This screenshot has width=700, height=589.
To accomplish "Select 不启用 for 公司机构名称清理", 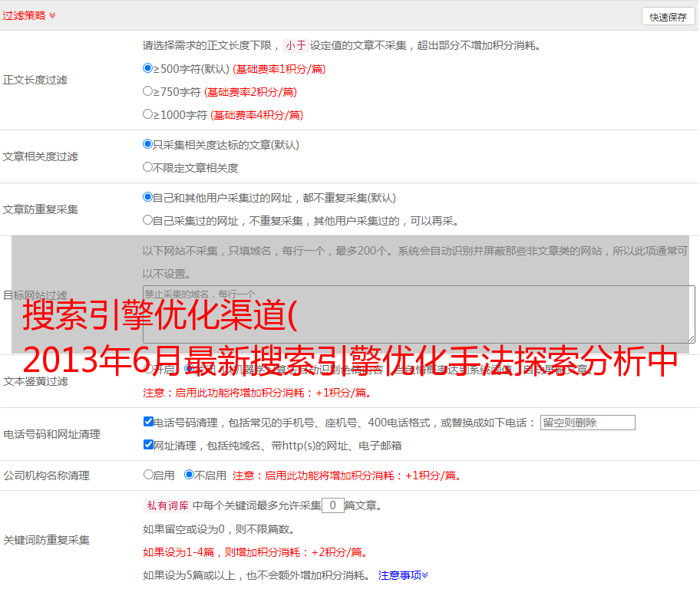I will [x=189, y=475].
